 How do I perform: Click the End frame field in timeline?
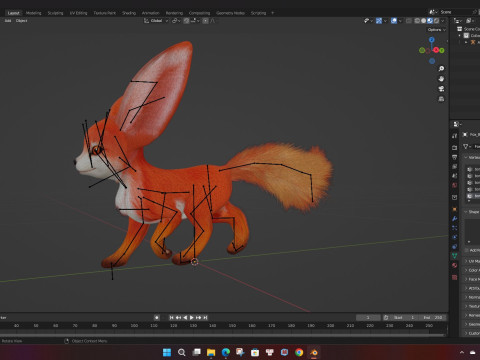pos(433,317)
